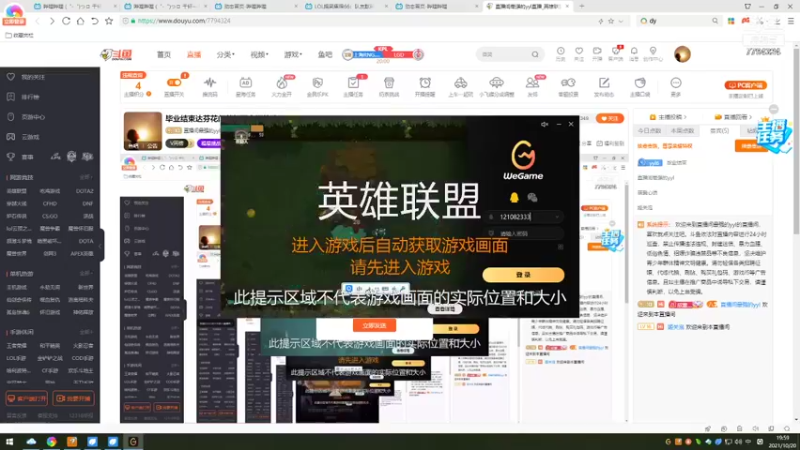Viewport: 800px width, 450px height.
Task: Click the 我要开播 sidebar button
Action: pos(73,398)
